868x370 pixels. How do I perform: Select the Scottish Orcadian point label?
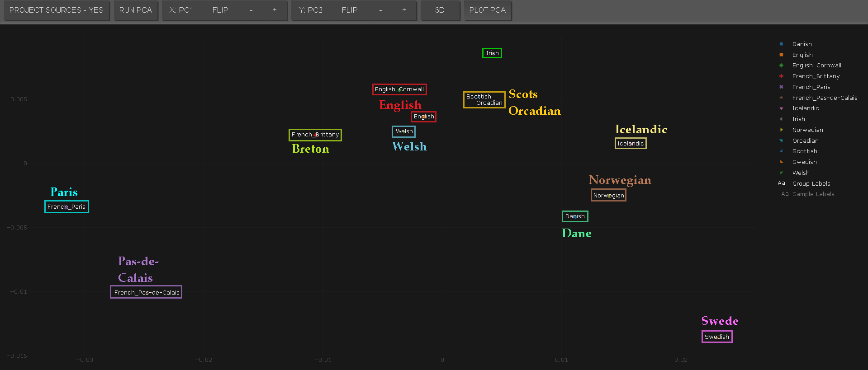point(484,100)
